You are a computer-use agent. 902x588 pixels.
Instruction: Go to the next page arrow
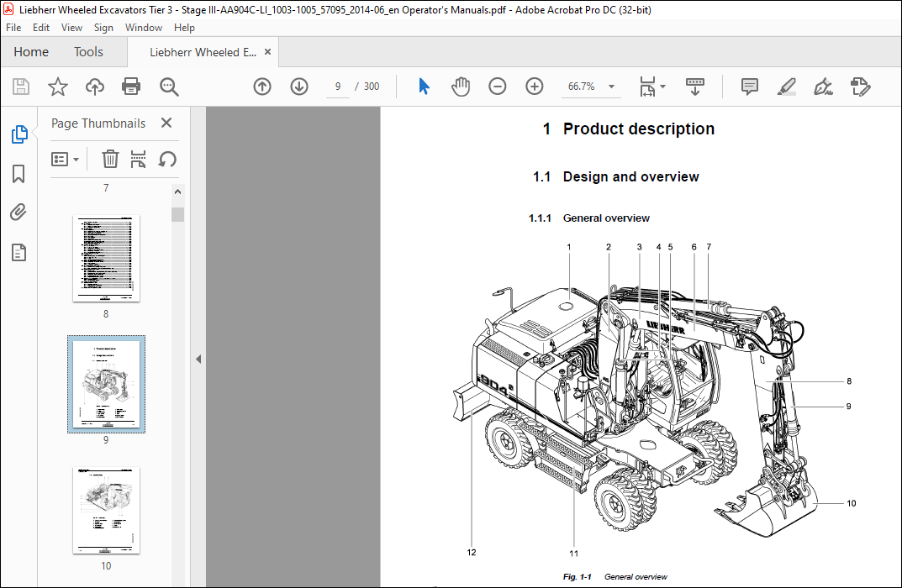(x=299, y=87)
